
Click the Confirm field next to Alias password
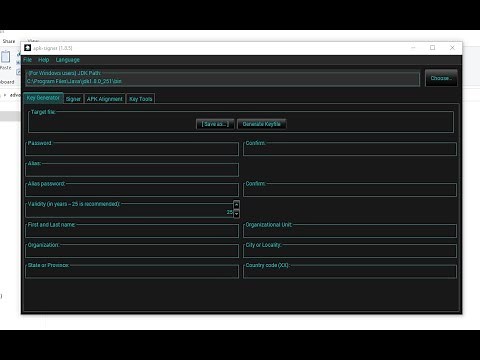point(350,191)
